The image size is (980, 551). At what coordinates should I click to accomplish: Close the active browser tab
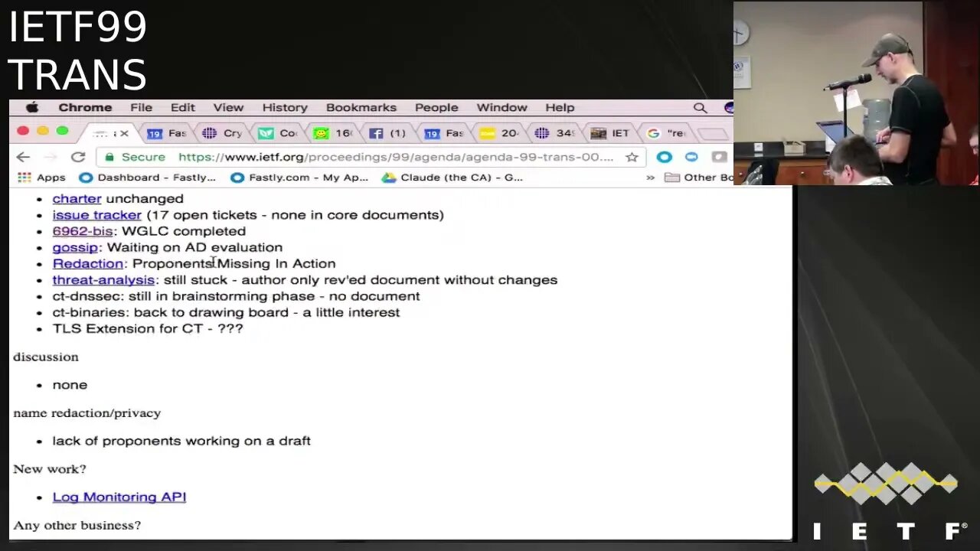tap(124, 133)
